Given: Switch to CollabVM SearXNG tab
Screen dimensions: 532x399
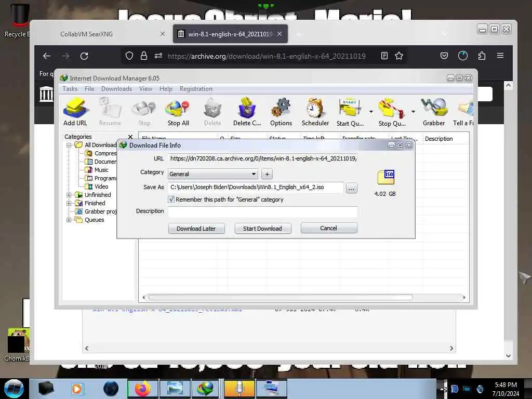Looking at the screenshot, I should 87,34.
